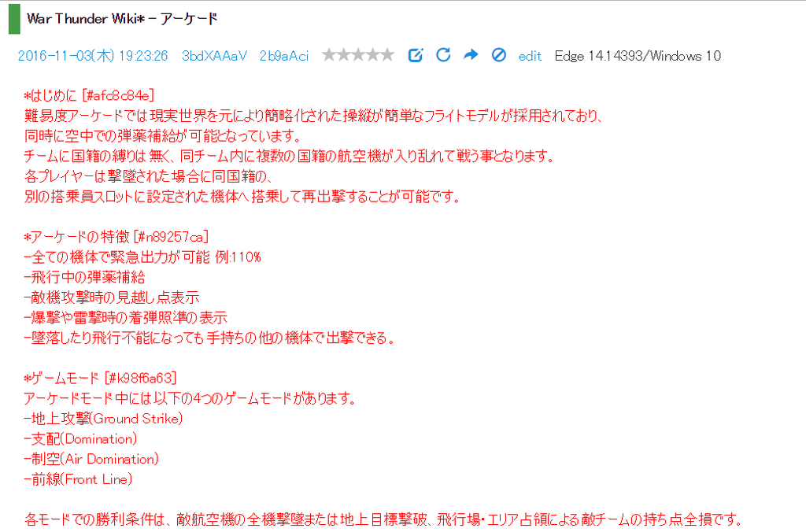Click the War Thunder Wiki アーケード title

pyautogui.click(x=122, y=18)
